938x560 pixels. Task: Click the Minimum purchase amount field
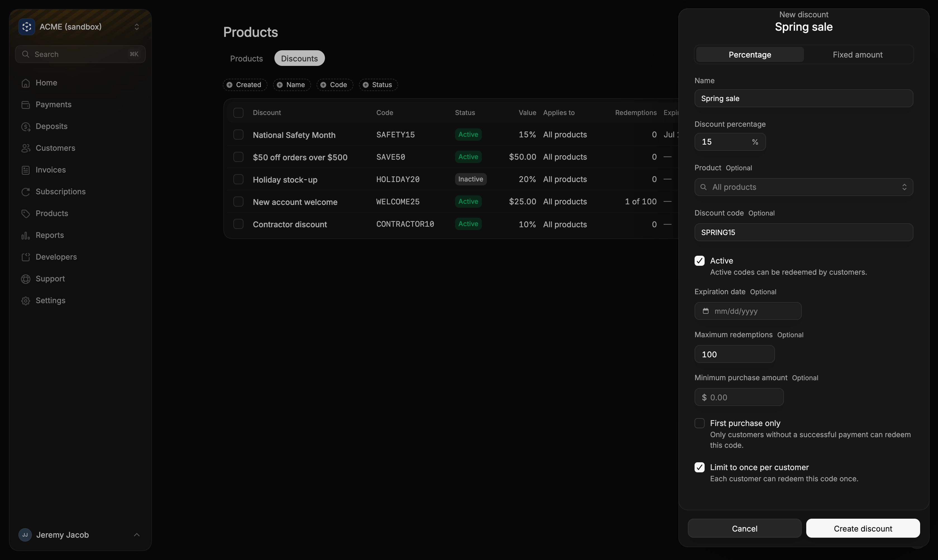click(x=739, y=397)
